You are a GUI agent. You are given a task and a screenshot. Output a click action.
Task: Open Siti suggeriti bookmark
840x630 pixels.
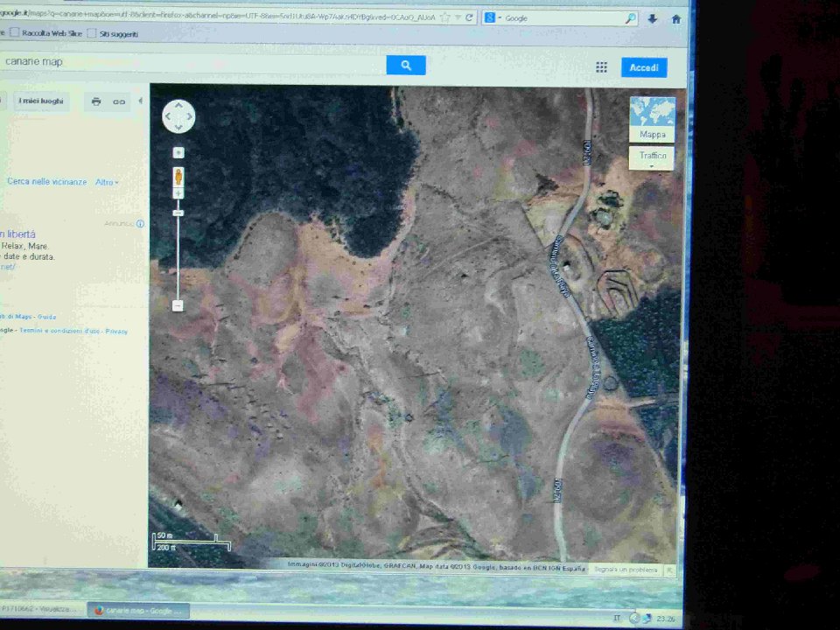pyautogui.click(x=113, y=34)
